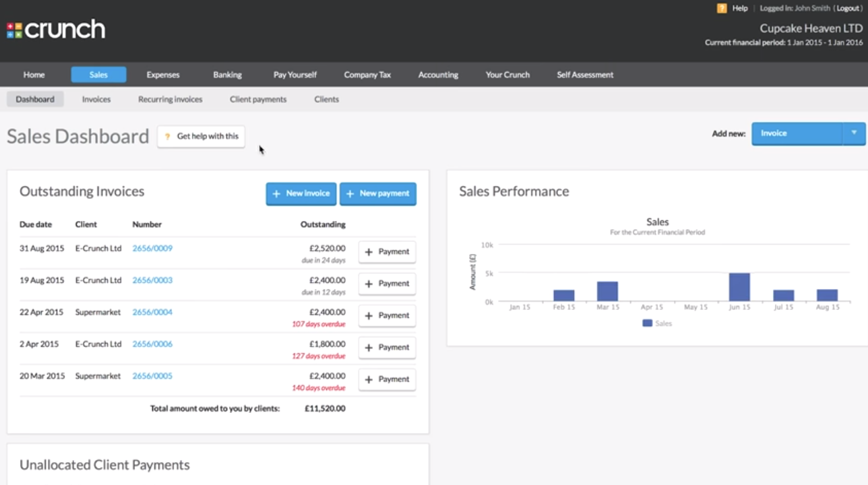Click the Jun 15 sales bar

tap(739, 287)
